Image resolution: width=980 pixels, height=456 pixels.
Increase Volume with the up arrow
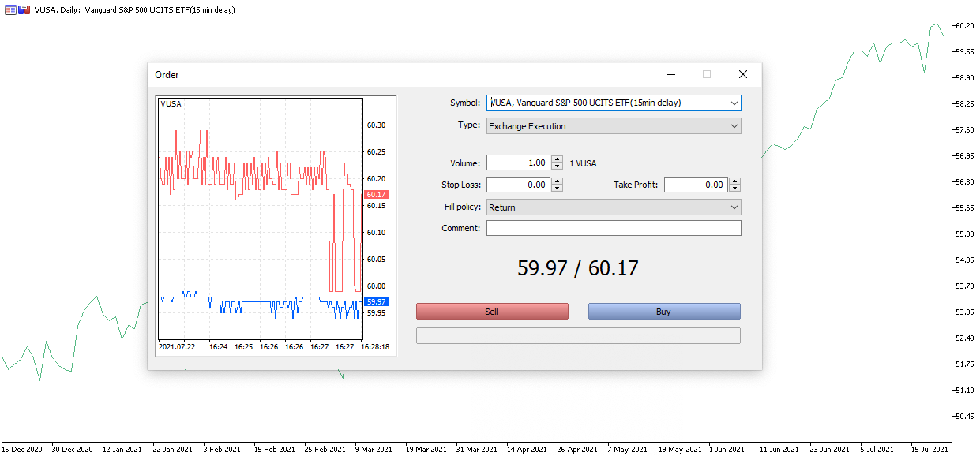557,159
